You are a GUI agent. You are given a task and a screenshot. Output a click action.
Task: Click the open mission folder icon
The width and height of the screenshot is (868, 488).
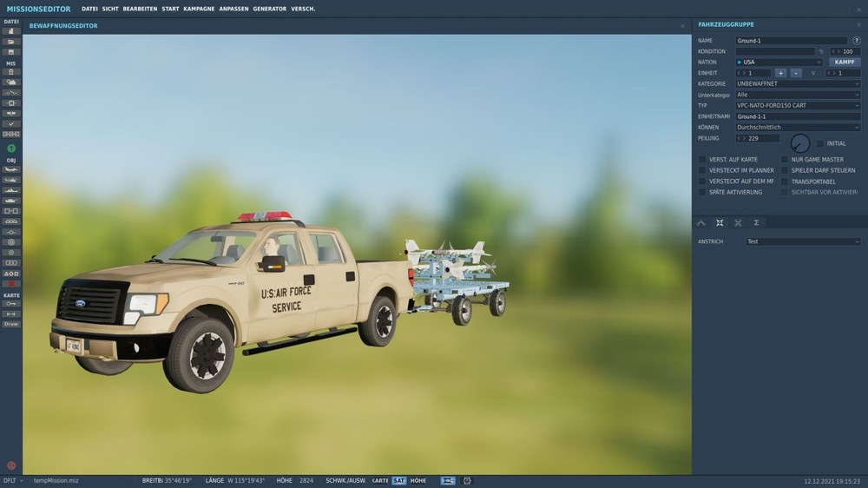(11, 42)
